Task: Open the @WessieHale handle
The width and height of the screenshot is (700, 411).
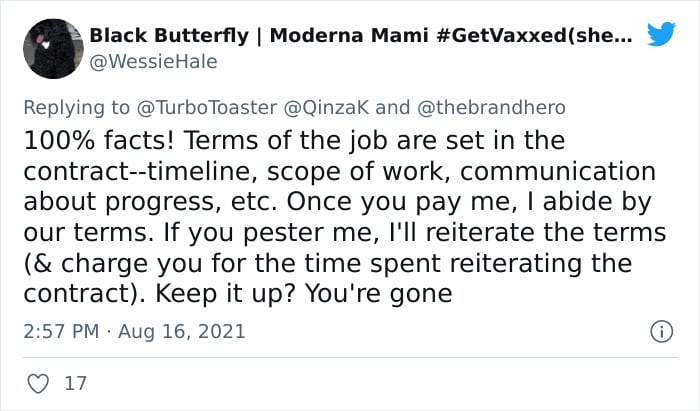Action: (x=153, y=62)
